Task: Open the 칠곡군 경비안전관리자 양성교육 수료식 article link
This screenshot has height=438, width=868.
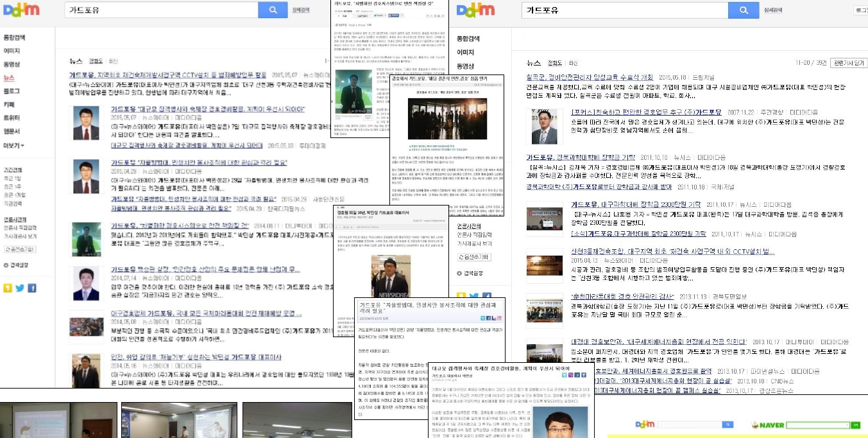Action: point(589,77)
